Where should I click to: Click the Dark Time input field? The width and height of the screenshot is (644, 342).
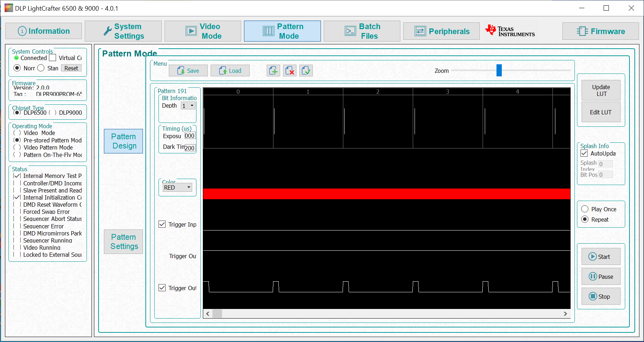tap(190, 148)
